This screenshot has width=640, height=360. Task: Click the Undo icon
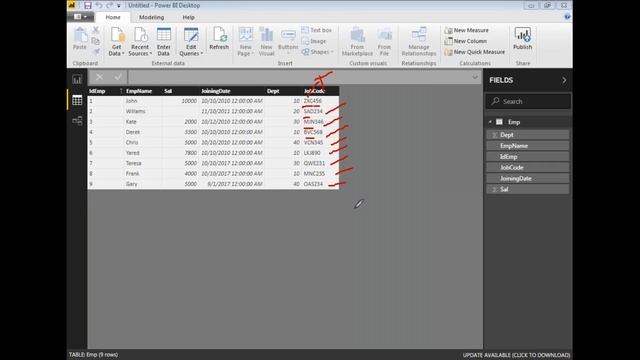(98, 5)
